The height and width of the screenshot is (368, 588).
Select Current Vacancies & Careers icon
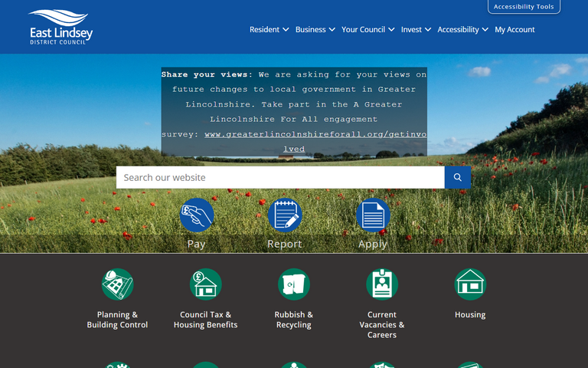click(381, 284)
